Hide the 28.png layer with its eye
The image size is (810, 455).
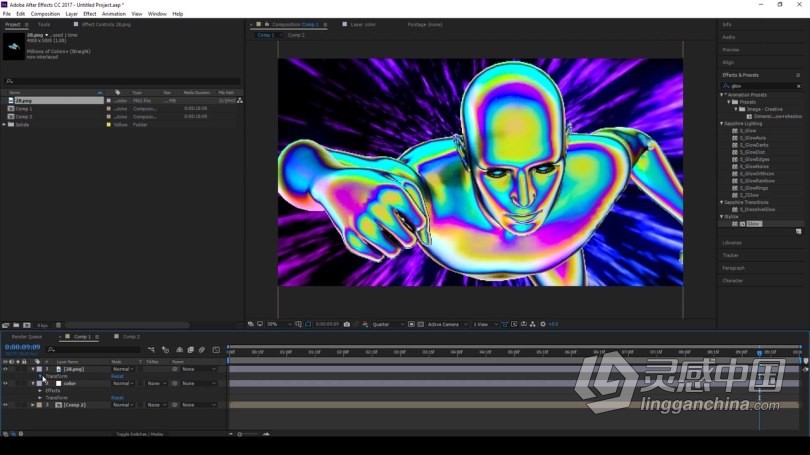click(x=5, y=369)
